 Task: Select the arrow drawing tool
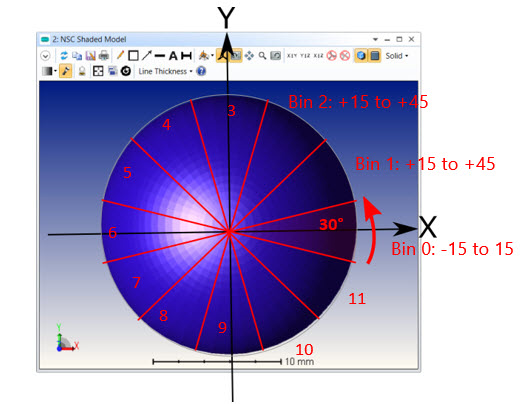(147, 55)
